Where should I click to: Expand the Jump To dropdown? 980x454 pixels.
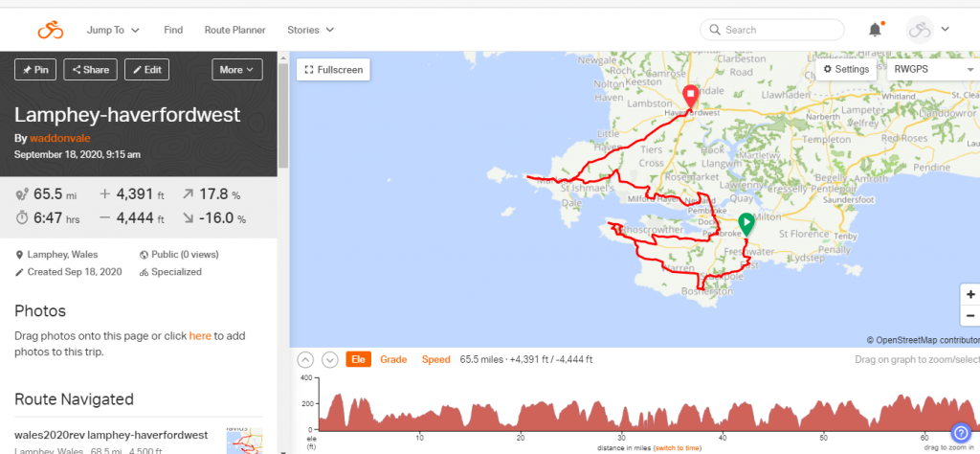(x=113, y=30)
